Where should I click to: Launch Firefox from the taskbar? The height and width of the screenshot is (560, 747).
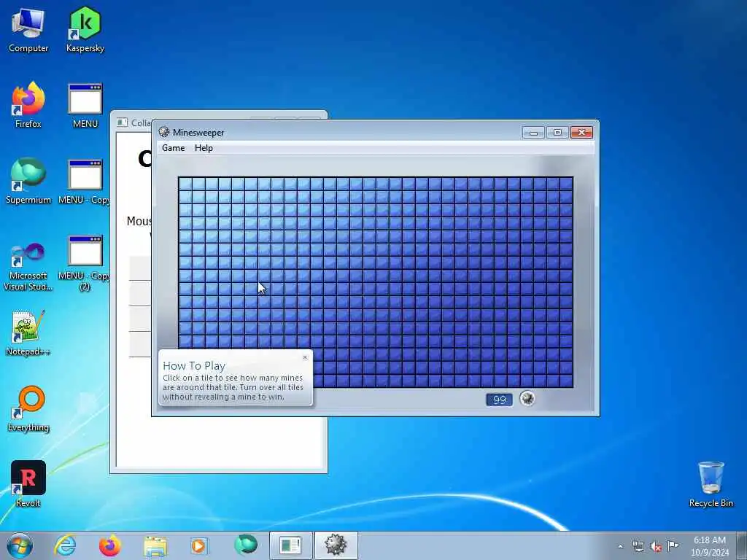click(x=110, y=545)
